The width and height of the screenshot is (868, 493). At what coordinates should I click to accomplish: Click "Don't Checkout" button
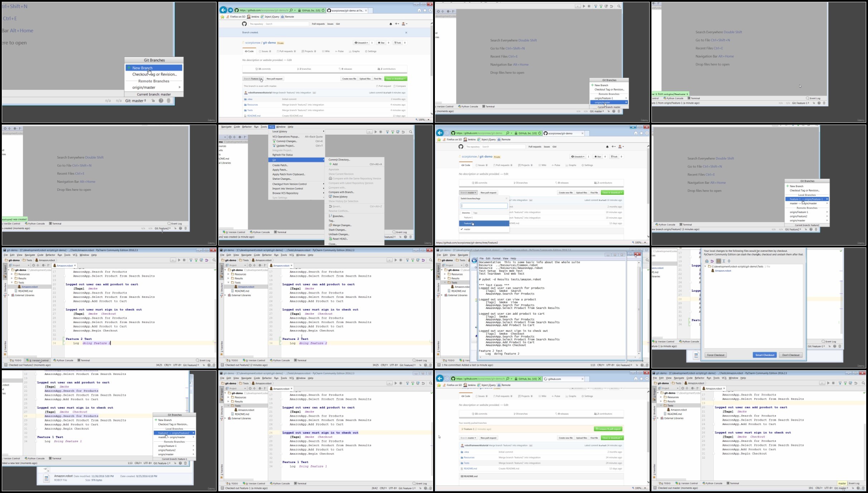[x=791, y=355]
